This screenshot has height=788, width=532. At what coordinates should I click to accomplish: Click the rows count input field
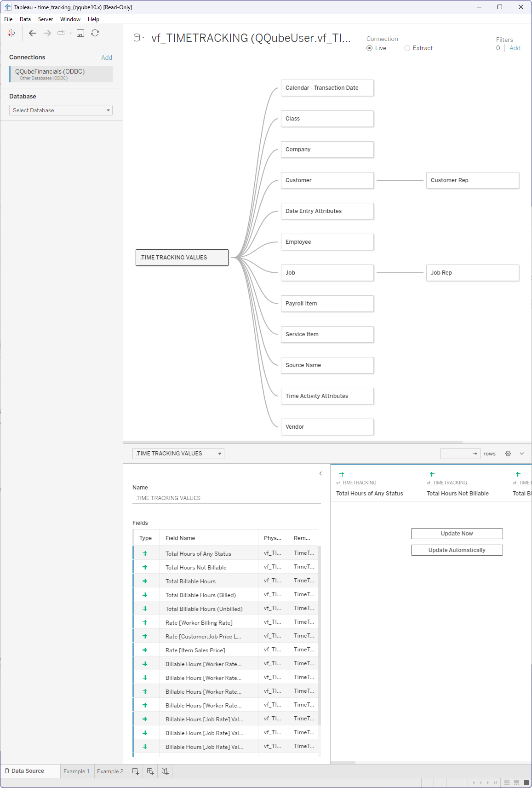460,454
